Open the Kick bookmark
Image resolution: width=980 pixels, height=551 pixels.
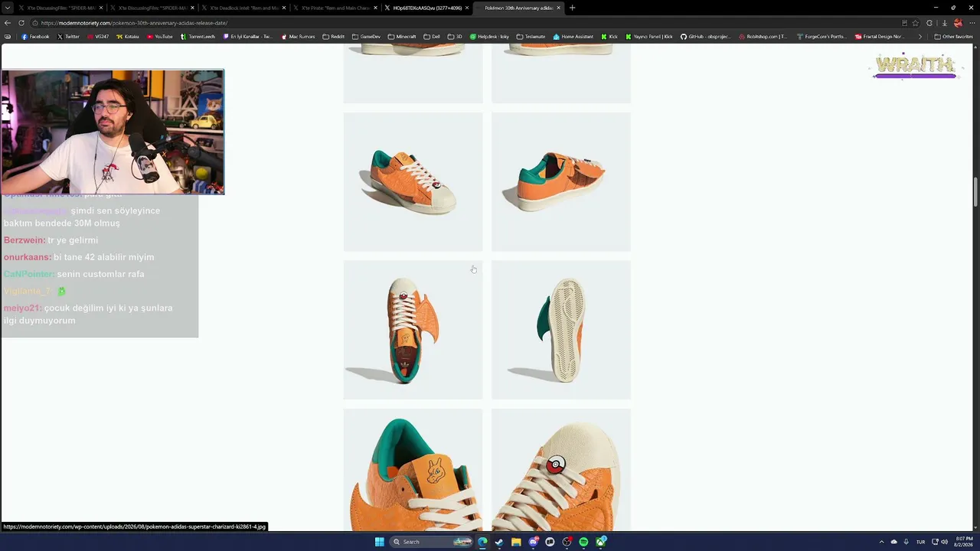click(609, 37)
